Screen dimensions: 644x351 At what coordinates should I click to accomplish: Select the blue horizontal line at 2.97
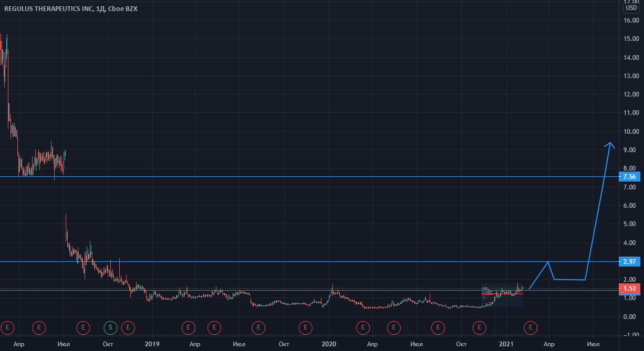click(x=310, y=261)
